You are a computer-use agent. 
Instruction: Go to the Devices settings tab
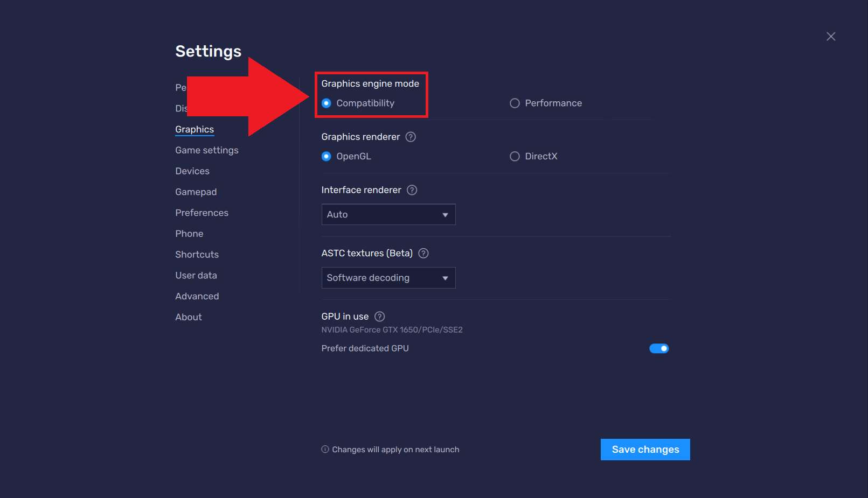(192, 171)
